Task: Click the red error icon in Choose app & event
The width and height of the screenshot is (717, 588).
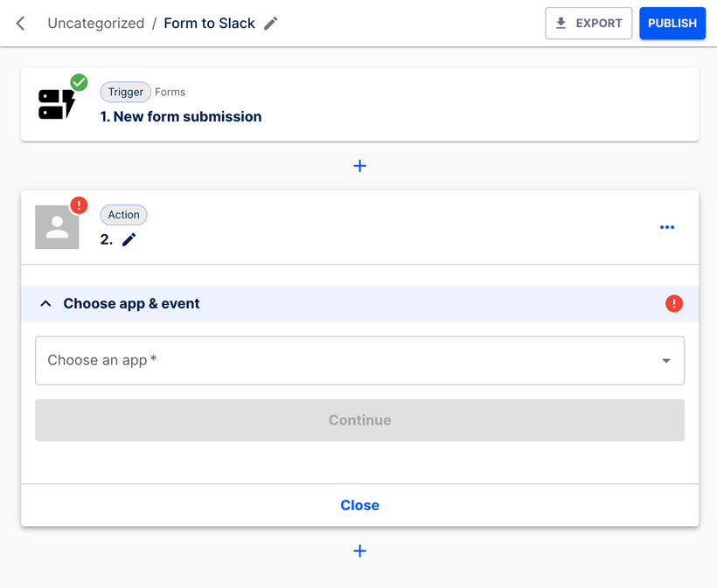Action: coord(673,303)
